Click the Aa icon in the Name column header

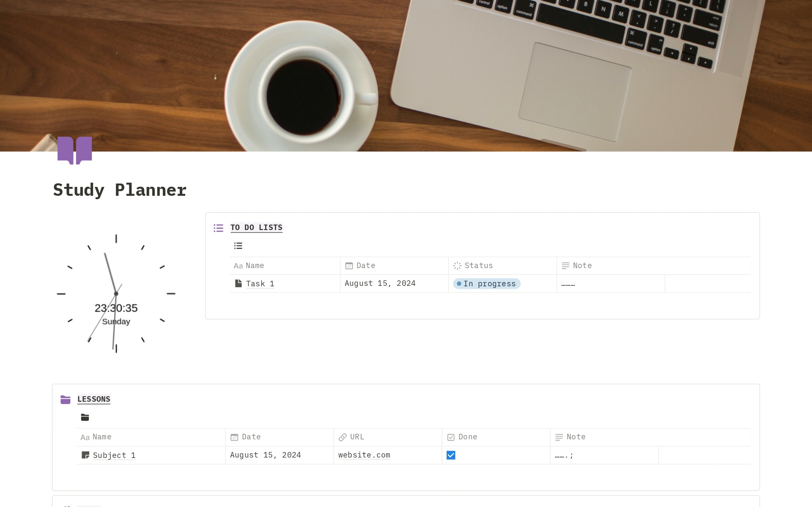[x=238, y=266]
